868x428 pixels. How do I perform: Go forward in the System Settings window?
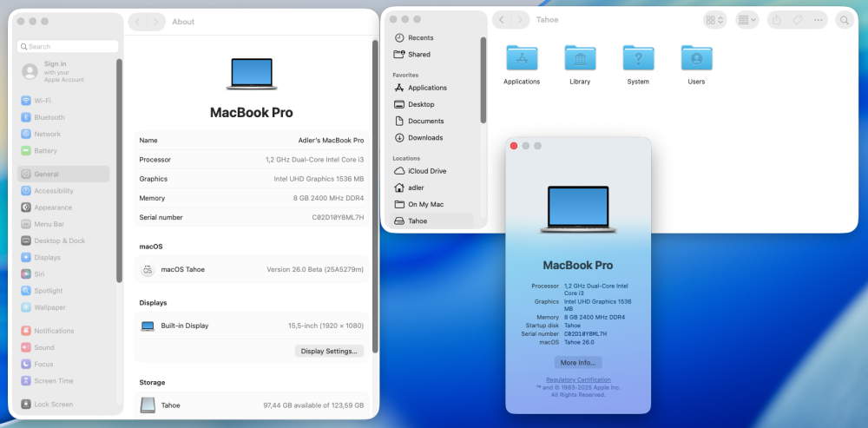click(155, 22)
